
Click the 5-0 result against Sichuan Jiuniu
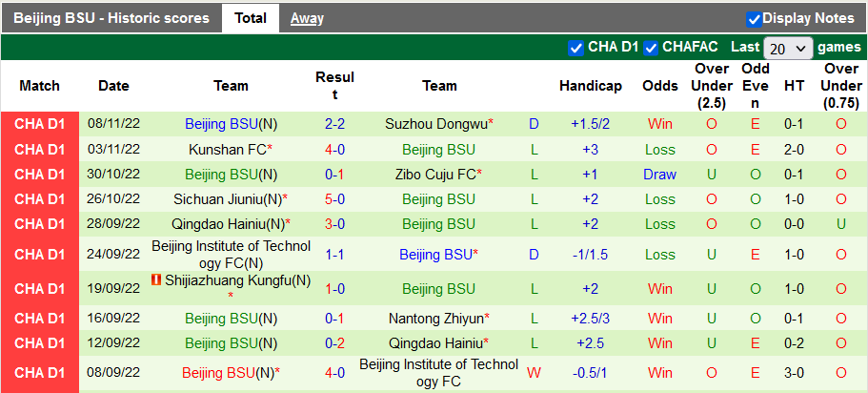click(x=335, y=199)
